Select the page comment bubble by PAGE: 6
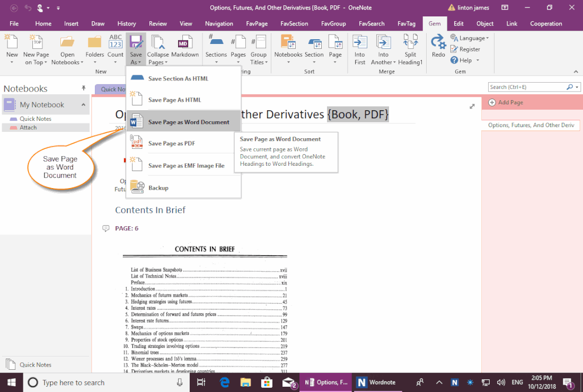 [x=105, y=228]
